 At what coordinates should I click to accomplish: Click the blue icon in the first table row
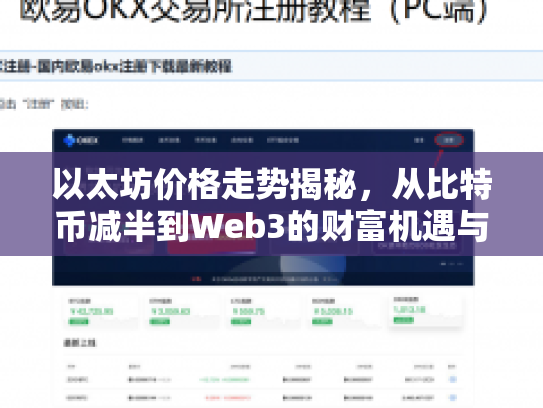(x=453, y=380)
